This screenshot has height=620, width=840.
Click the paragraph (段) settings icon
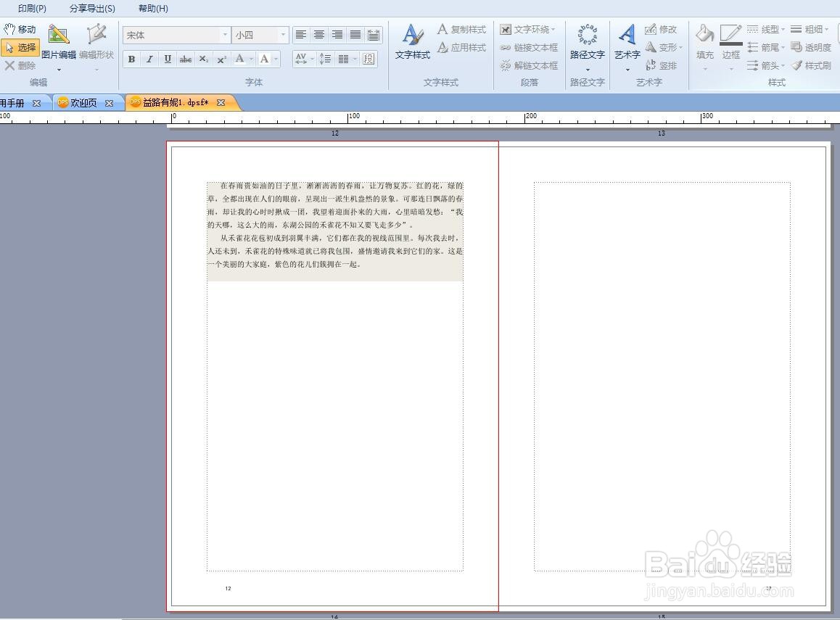[368, 59]
